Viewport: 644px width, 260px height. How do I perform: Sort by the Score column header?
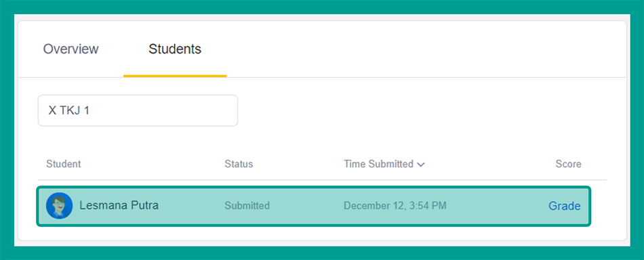pos(569,164)
